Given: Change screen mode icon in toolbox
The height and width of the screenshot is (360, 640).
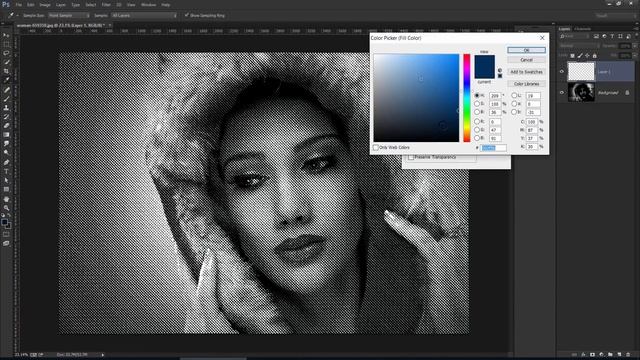Looking at the screenshot, I should (6, 243).
